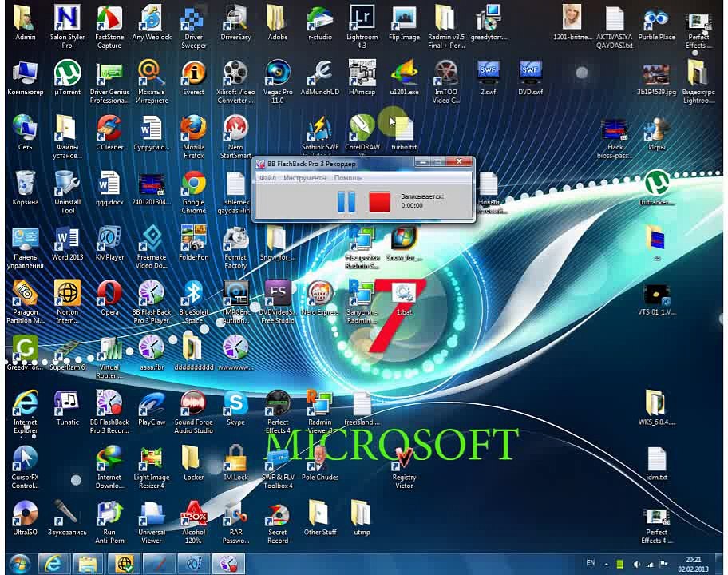Screen dimensions: 728x575
Task: Select the Purble Place game icon
Action: pos(656,22)
